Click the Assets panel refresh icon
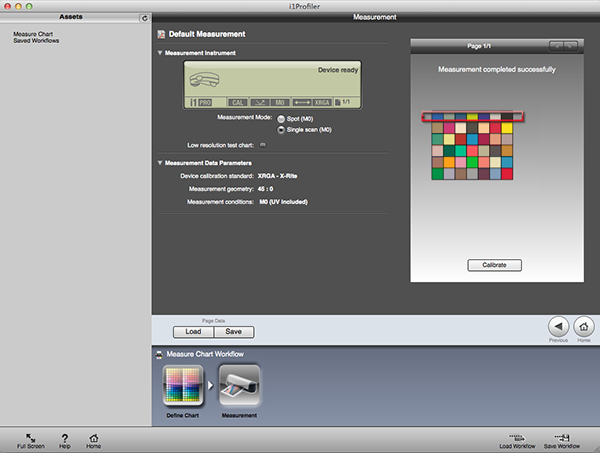The width and height of the screenshot is (600, 453). click(x=144, y=18)
